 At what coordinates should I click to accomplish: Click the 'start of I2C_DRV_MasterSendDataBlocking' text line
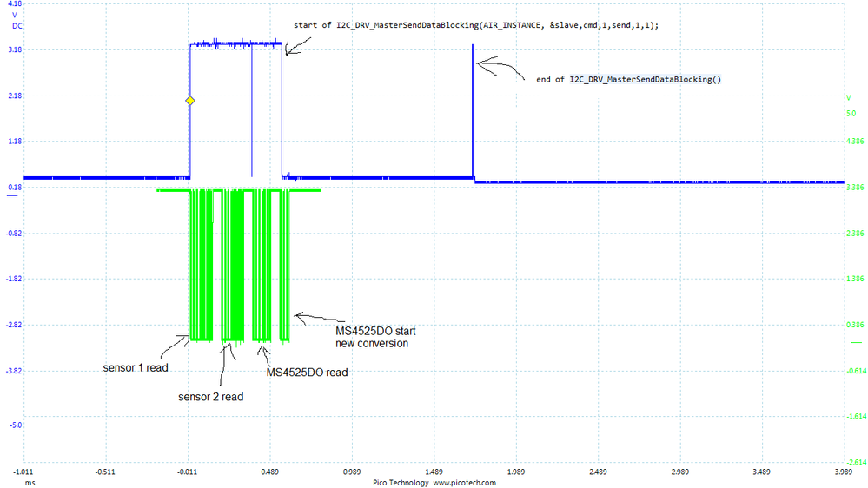pyautogui.click(x=476, y=25)
